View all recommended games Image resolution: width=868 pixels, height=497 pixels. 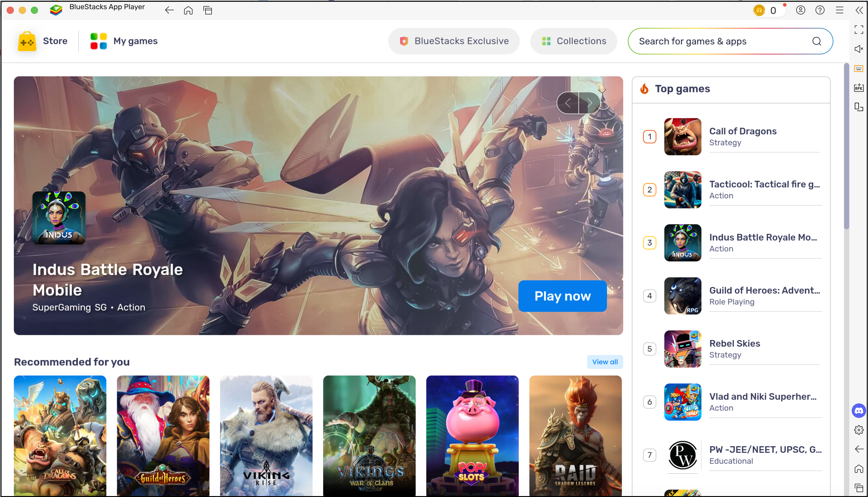click(x=605, y=362)
